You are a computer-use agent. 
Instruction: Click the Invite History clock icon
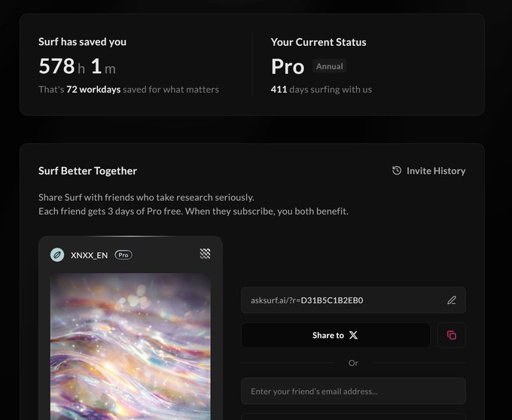(397, 170)
